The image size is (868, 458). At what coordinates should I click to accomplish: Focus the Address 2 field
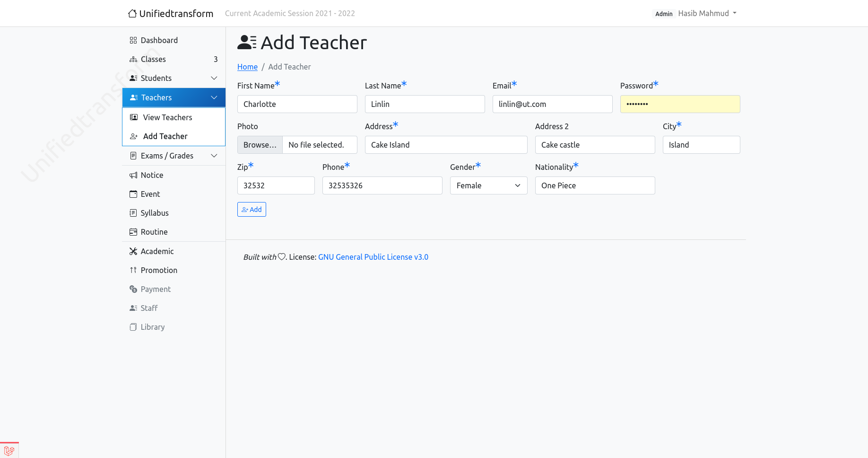pyautogui.click(x=595, y=145)
